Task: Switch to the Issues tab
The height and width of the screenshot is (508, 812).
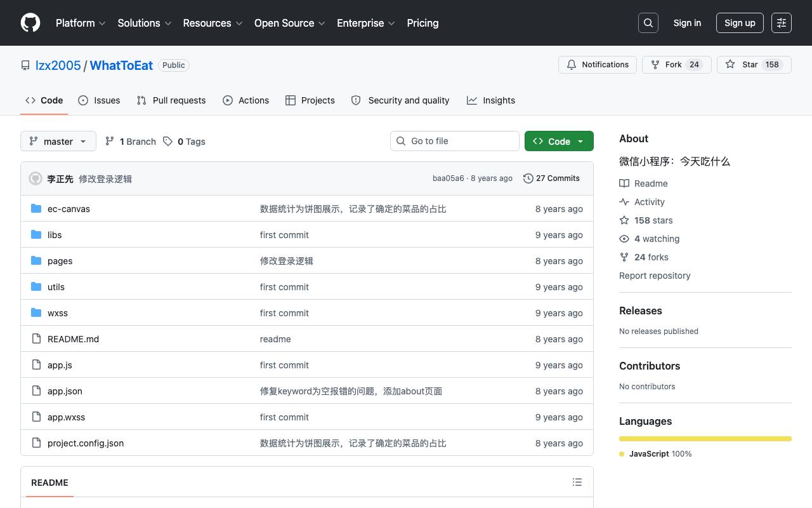Action: pos(99,100)
